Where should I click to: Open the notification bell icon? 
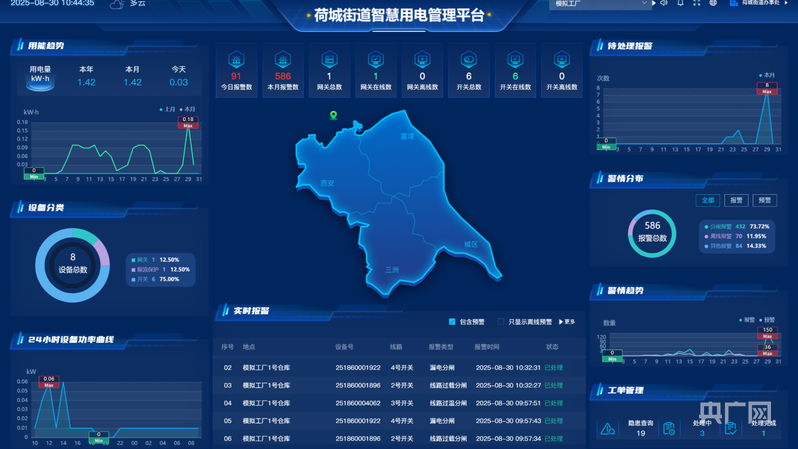(680, 4)
